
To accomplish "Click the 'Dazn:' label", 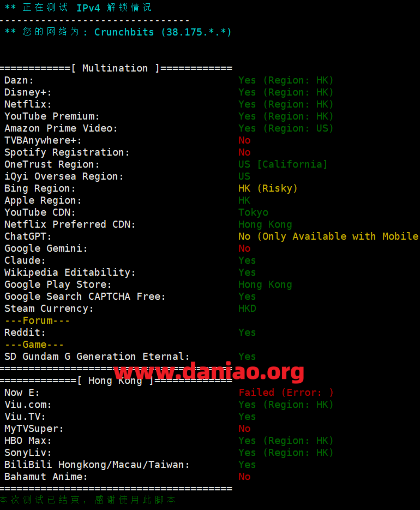I will coord(19,80).
